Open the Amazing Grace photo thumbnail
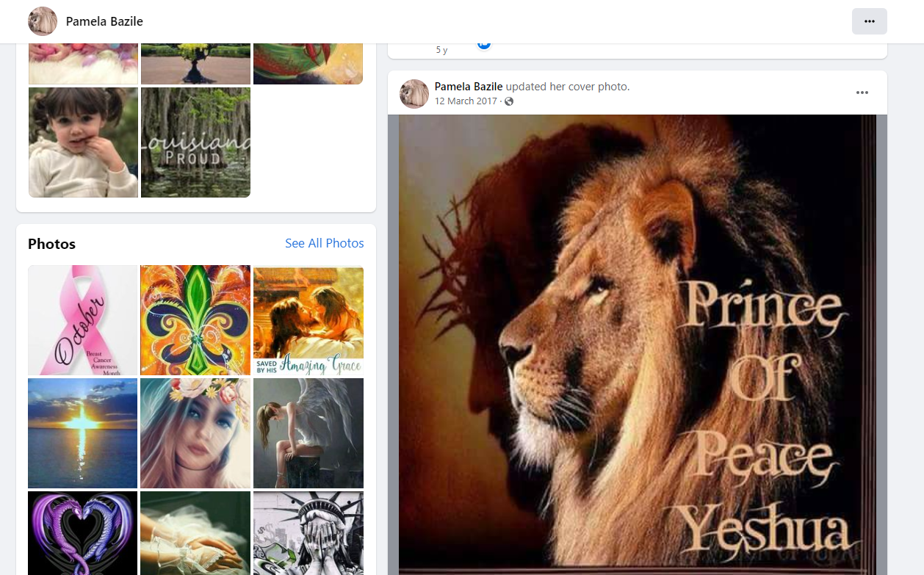 pos(308,320)
